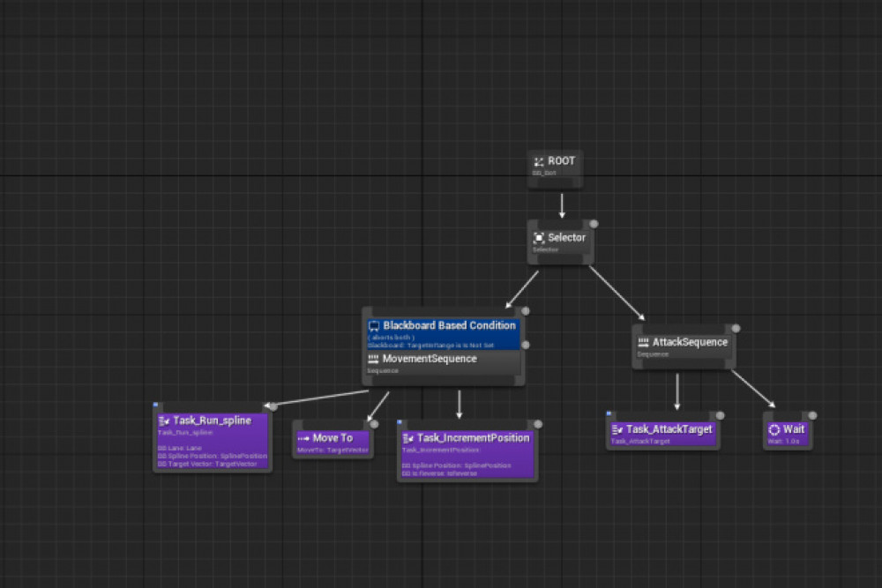Select the AttackSequence node
The width and height of the screenshot is (882, 588).
[x=684, y=346]
